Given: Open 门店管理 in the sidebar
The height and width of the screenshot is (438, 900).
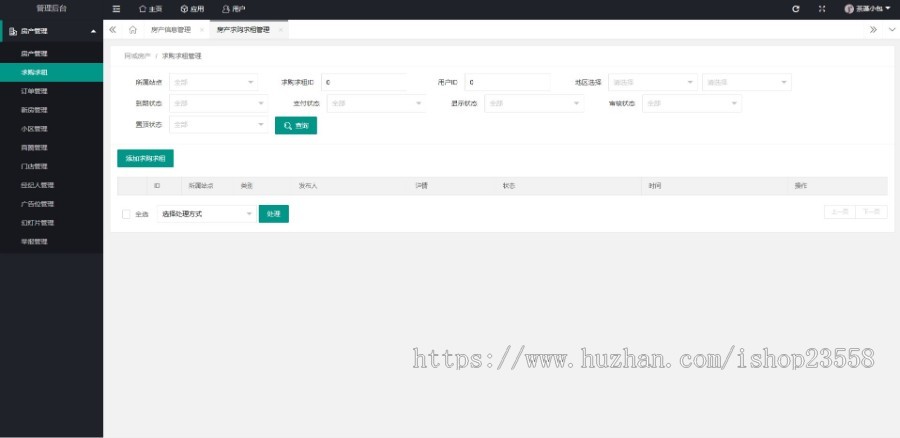Looking at the screenshot, I should [x=52, y=166].
